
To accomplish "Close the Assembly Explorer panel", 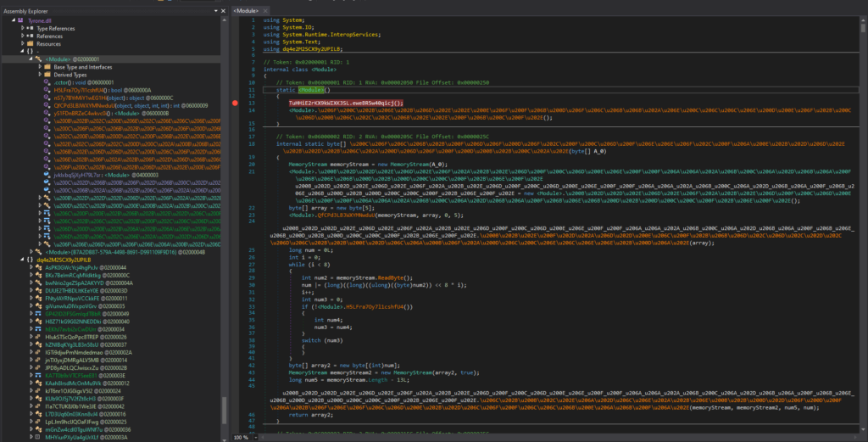I will coord(221,10).
